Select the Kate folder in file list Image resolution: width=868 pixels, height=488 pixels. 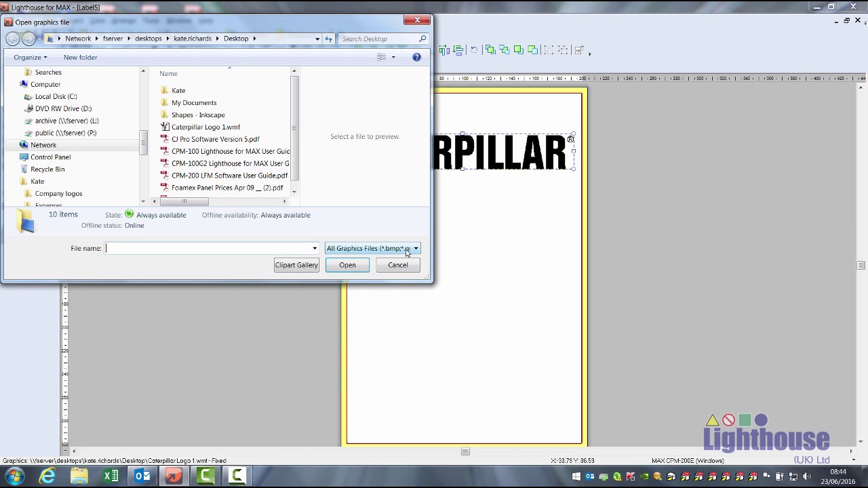coord(178,90)
